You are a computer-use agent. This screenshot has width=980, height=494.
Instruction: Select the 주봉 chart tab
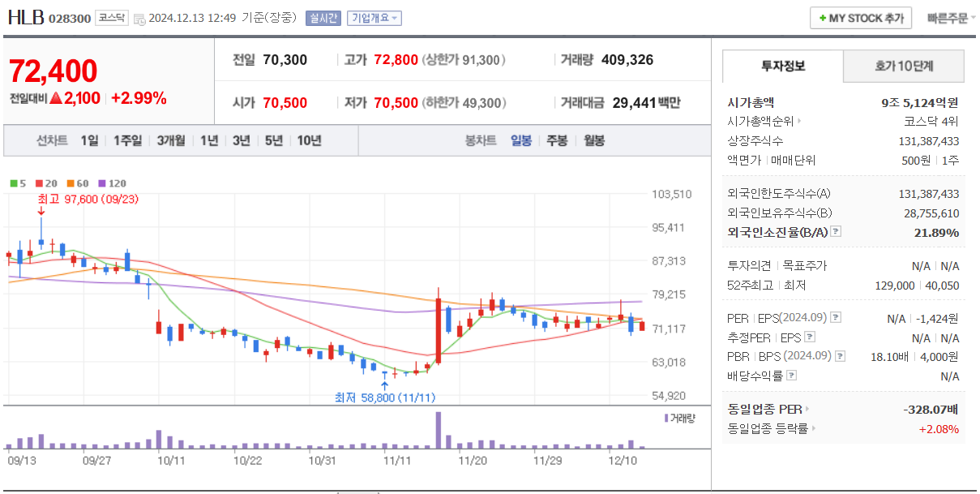[557, 140]
